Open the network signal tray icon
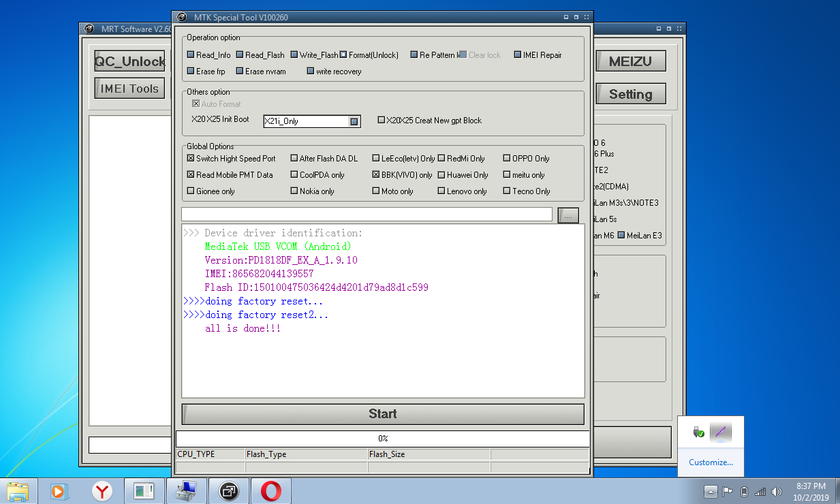Screen dimensions: 840x504 (x=760, y=491)
